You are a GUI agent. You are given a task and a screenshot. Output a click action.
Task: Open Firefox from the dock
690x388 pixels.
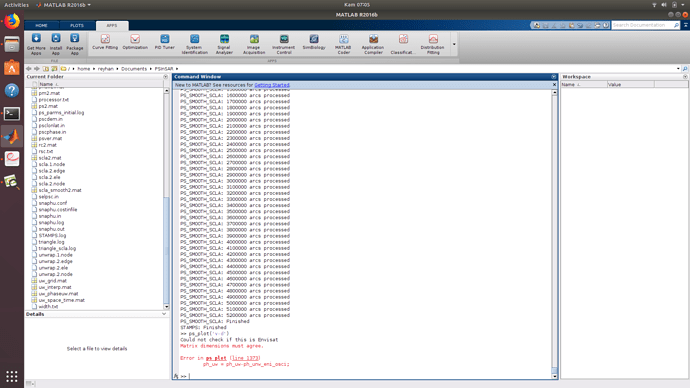click(12, 21)
